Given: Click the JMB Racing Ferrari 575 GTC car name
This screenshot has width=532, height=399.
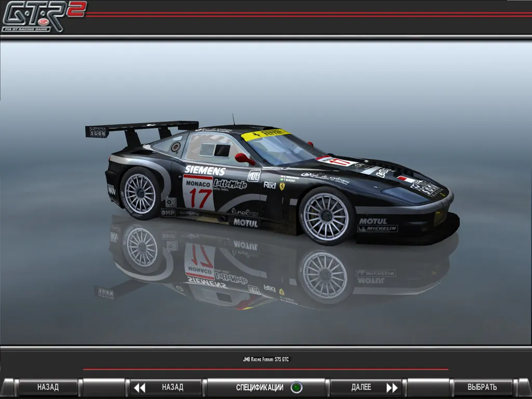Looking at the screenshot, I should pyautogui.click(x=265, y=360).
